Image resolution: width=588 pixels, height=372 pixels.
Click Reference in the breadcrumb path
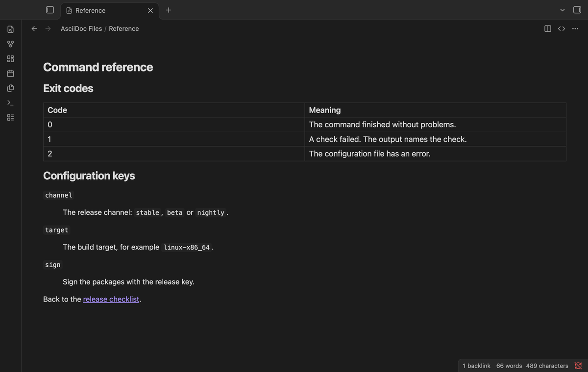124,28
